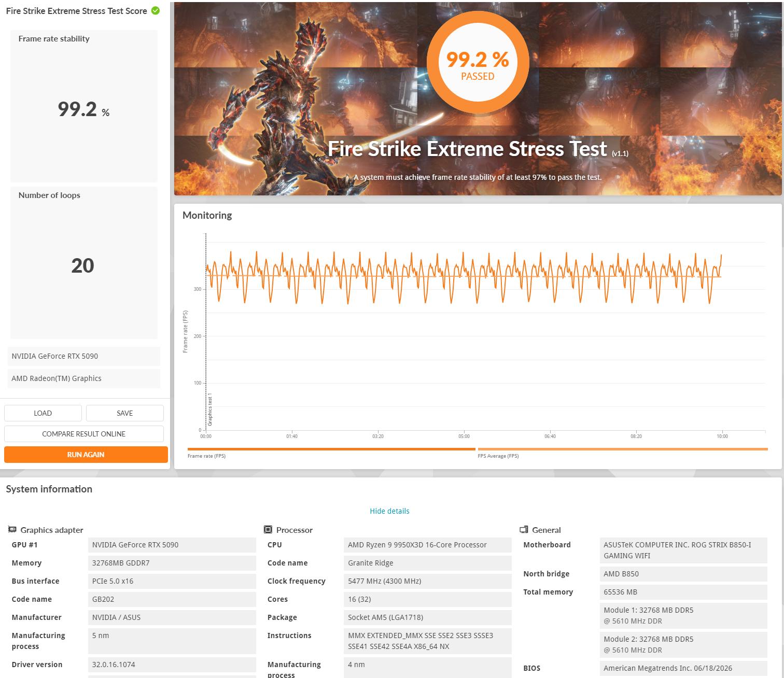The image size is (784, 678).
Task: Click the Memory value 32768MB GDDR7
Action: point(172,563)
